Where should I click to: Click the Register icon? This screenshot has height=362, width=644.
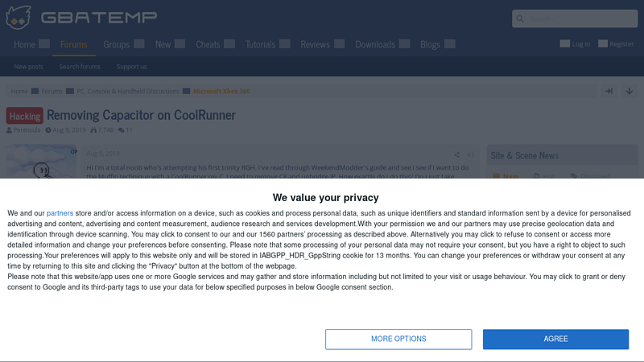coord(603,43)
